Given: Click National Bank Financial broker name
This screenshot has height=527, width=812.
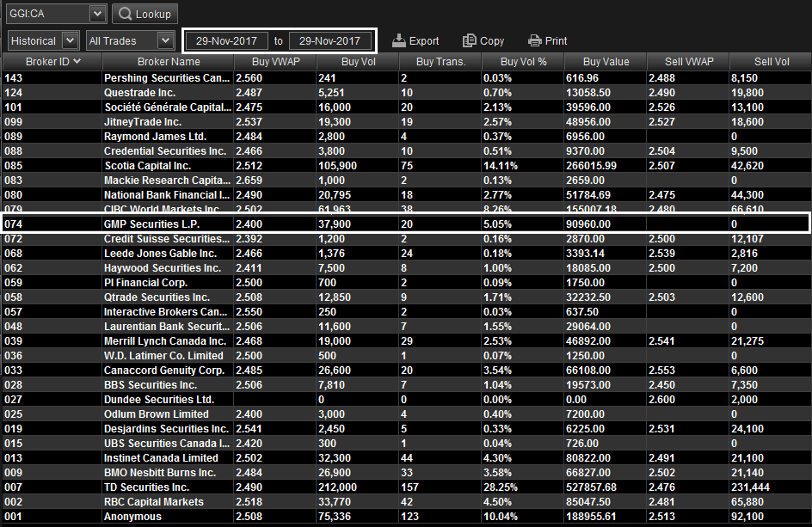Looking at the screenshot, I should (x=167, y=195).
